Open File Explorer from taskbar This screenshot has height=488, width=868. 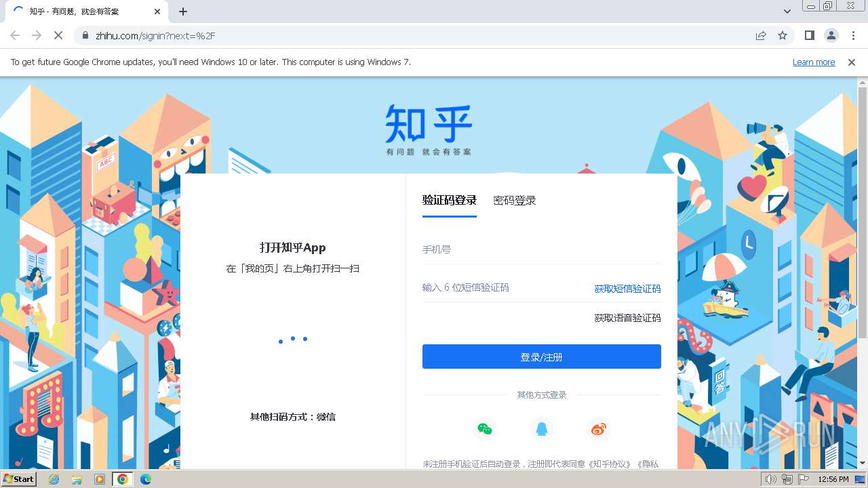pyautogui.click(x=77, y=479)
